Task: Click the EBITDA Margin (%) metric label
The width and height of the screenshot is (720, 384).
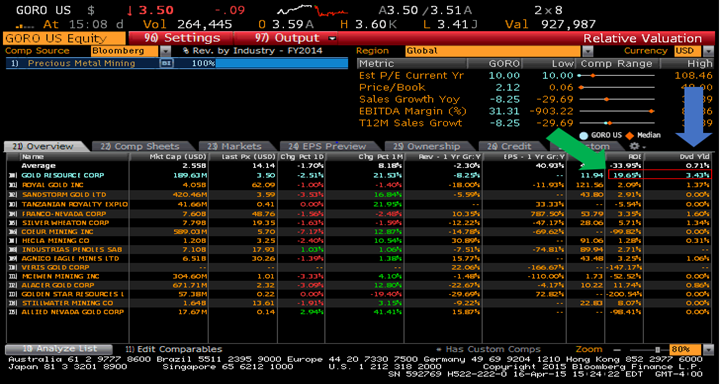Action: [x=412, y=111]
